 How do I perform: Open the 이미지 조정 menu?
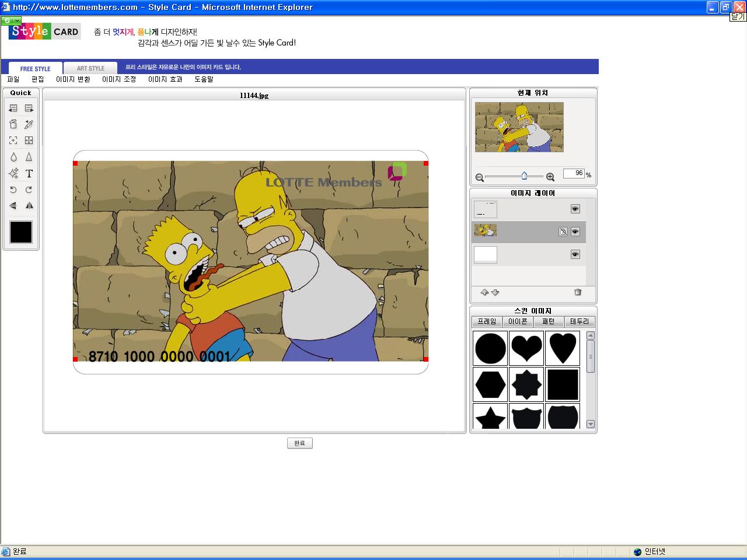click(x=119, y=79)
